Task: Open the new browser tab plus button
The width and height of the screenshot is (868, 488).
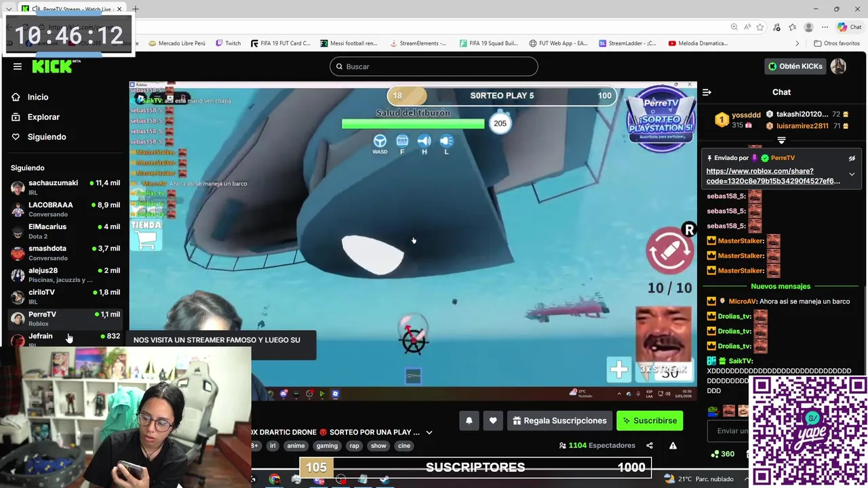Action: [136, 9]
